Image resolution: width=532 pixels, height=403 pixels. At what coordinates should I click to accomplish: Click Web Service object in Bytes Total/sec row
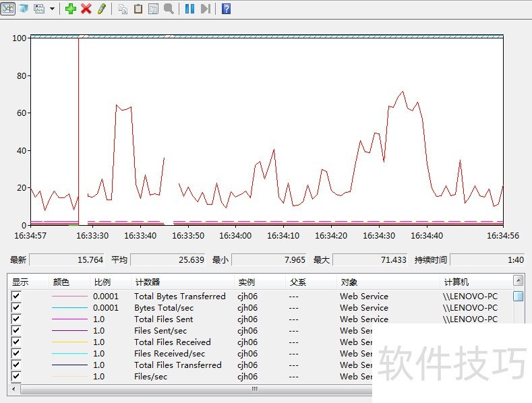tap(364, 308)
